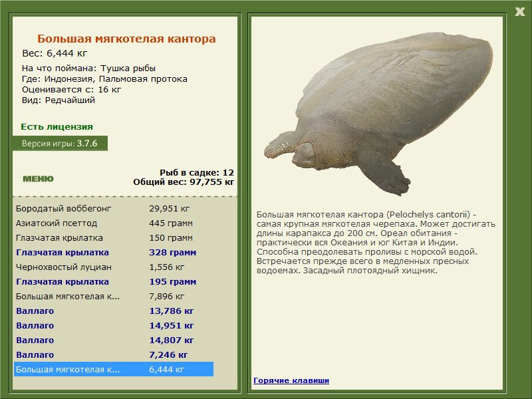Select Валлаго 14,951 кг entry
Viewport: 532px width, 399px height.
(114, 325)
